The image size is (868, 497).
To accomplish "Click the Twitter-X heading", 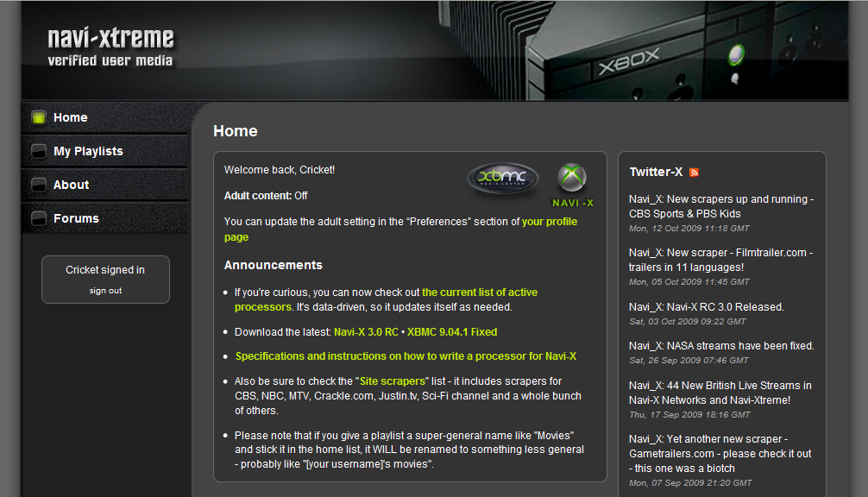I will pos(656,172).
